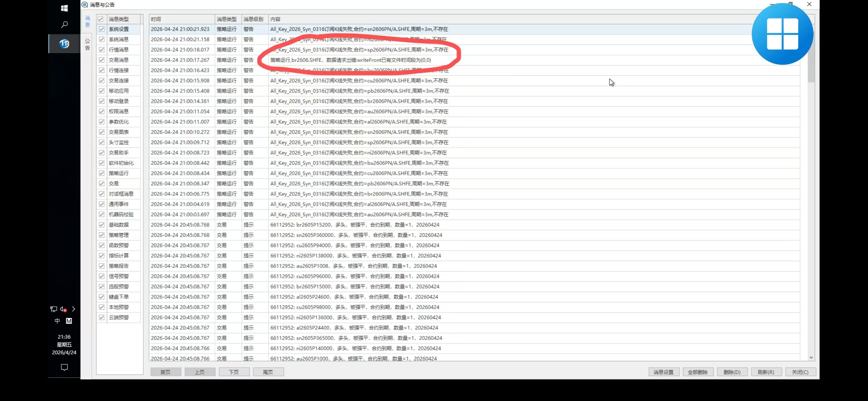Click the scrollbar down arrow
Viewport: 868px width, 401px height.
tap(811, 357)
